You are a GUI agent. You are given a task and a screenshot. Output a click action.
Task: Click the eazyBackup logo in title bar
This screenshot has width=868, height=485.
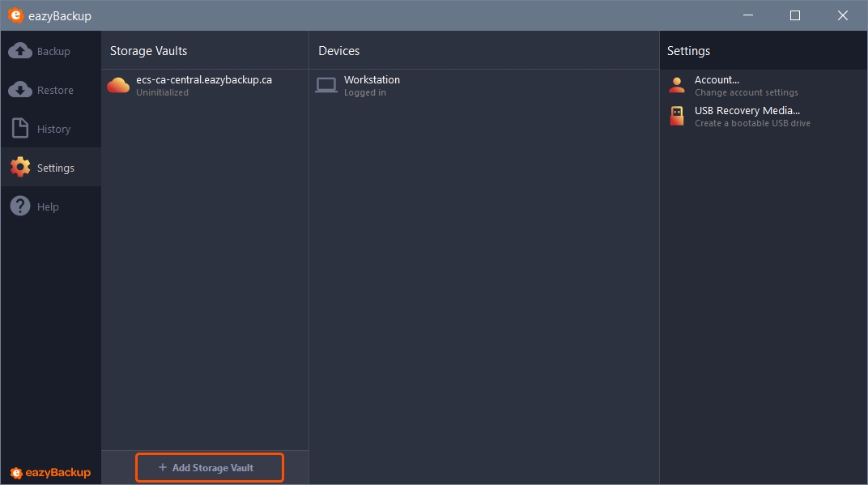tap(15, 15)
